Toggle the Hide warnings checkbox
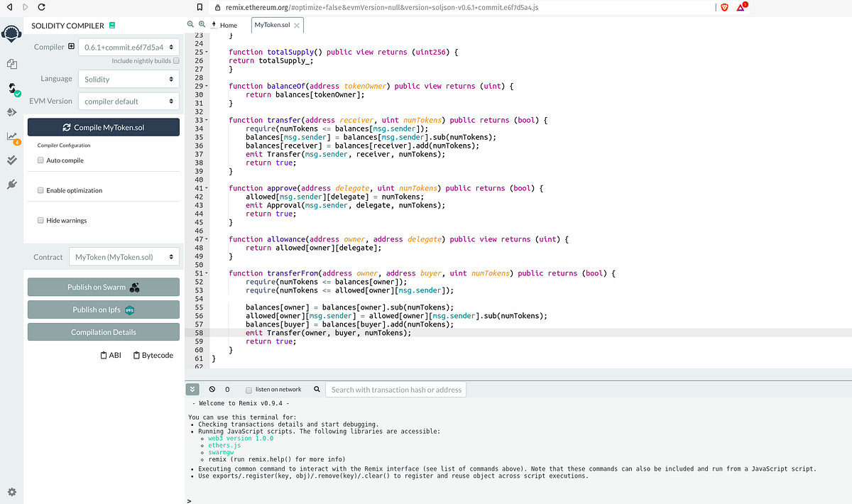This screenshot has width=852, height=504. click(40, 220)
